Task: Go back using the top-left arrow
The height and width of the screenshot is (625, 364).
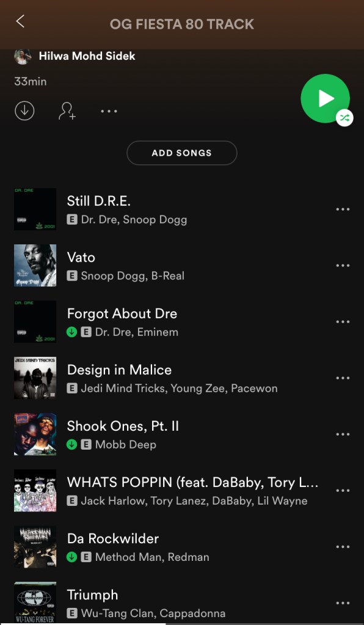Action: [x=20, y=21]
